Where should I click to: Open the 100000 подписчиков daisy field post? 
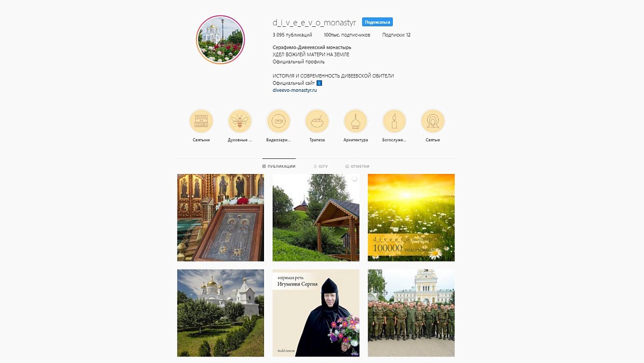coord(411,217)
